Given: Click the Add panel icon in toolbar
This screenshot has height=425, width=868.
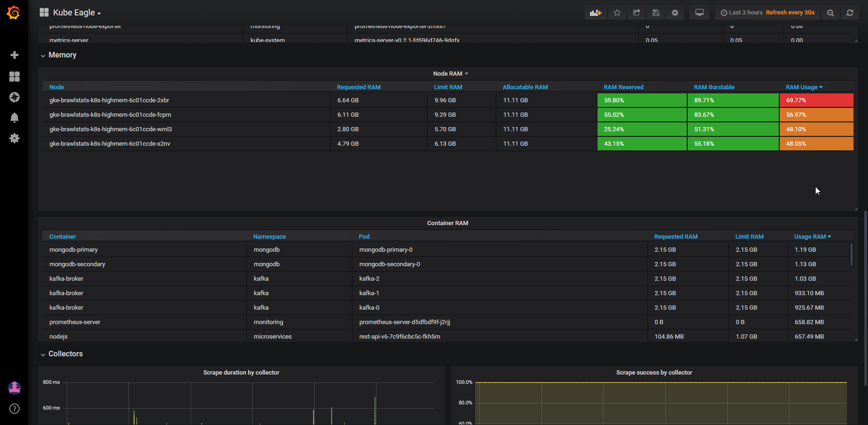Looking at the screenshot, I should click(596, 13).
